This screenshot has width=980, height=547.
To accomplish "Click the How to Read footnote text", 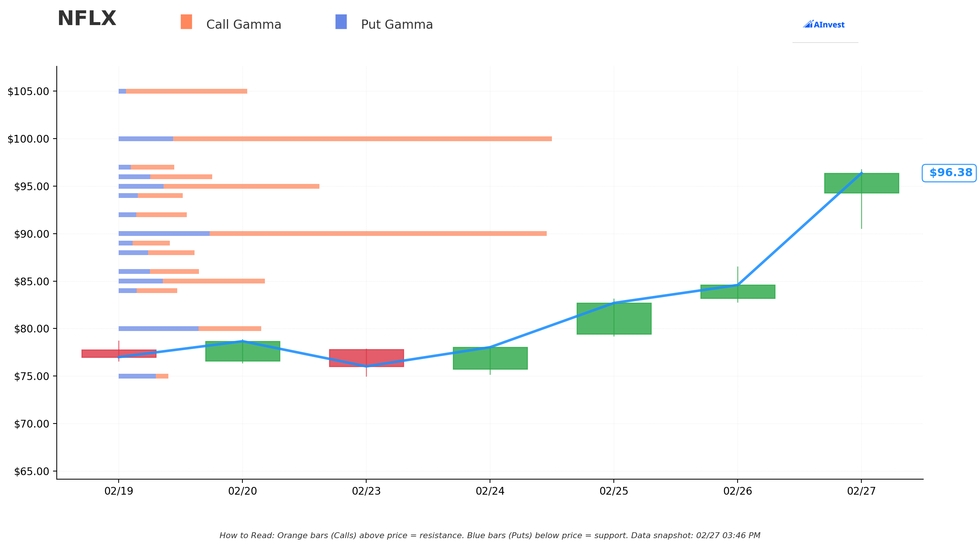I will [490, 536].
